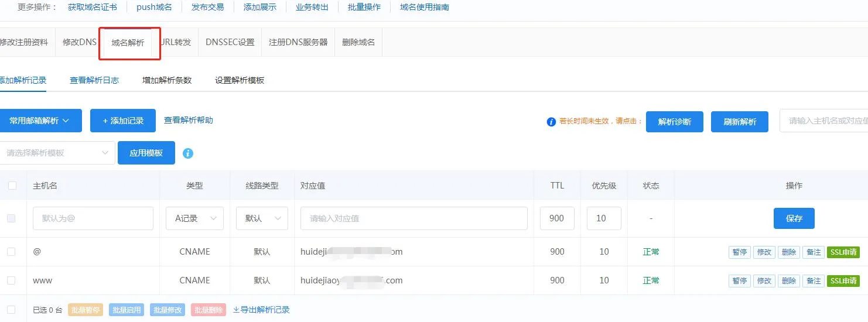Image resolution: width=868 pixels, height=322 pixels.
Task: Open the 查看解析日志 sub-tab
Action: (94, 80)
